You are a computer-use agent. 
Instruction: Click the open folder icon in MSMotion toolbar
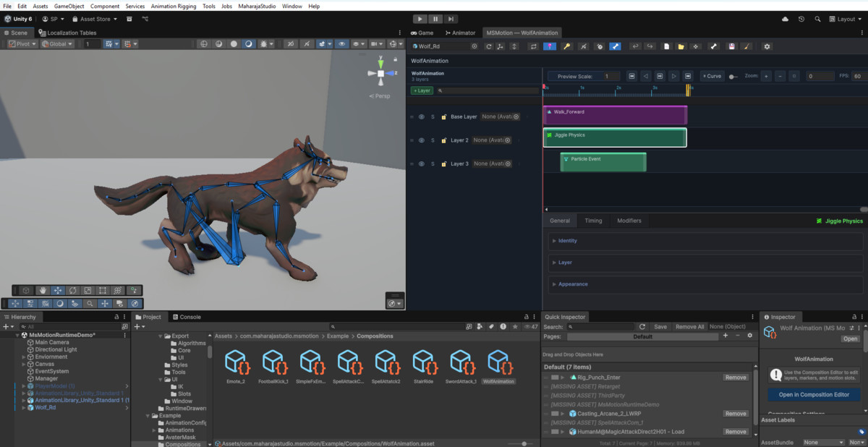coord(681,46)
